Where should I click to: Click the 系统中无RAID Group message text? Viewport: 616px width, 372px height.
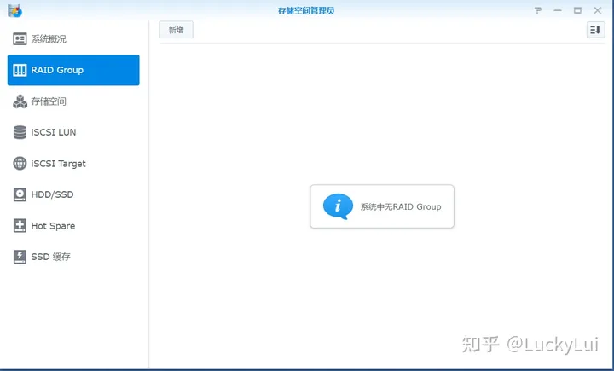pos(401,207)
